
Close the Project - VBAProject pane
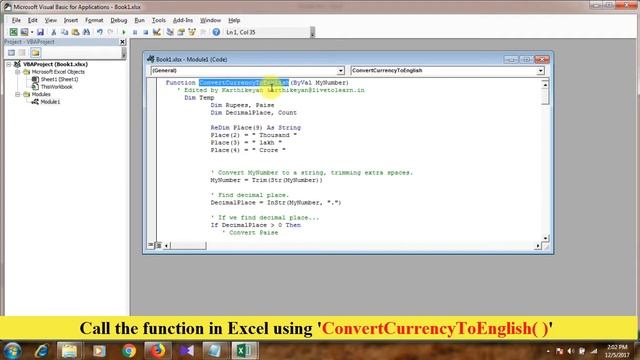tap(122, 42)
